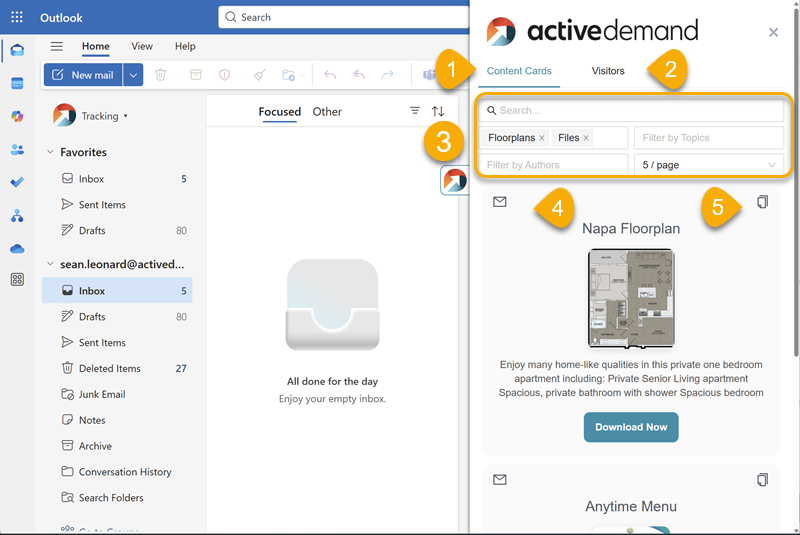Open Mail in the left rail

click(x=17, y=50)
